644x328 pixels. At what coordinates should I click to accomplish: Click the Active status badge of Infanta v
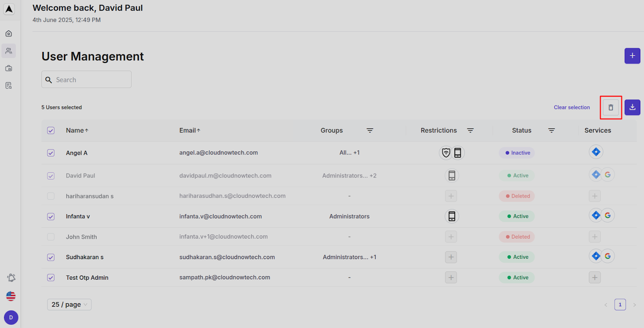517,216
